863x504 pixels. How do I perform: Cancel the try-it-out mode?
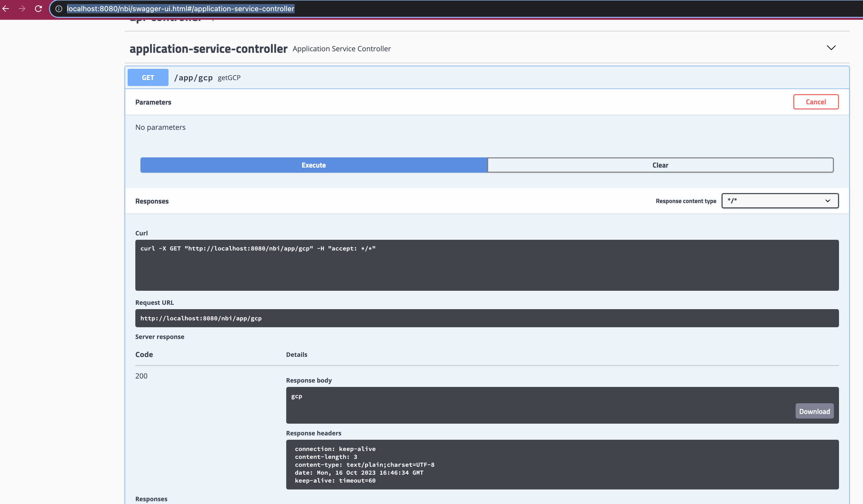816,102
